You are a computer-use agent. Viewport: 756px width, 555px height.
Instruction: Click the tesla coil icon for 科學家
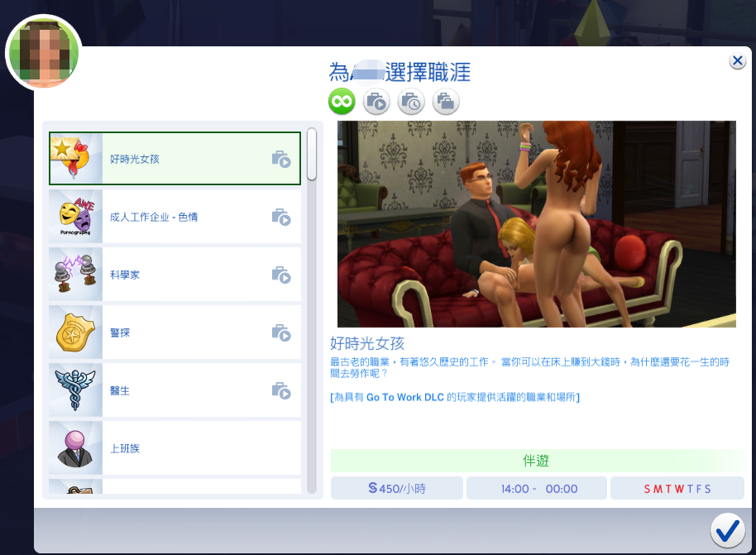tap(76, 275)
